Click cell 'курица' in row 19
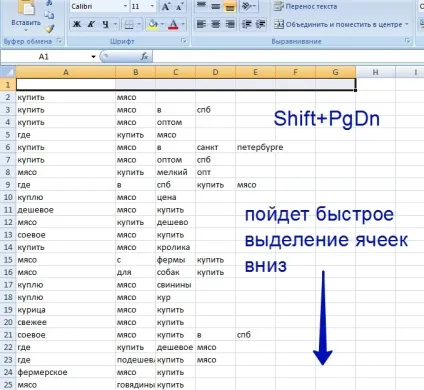Image resolution: width=424 pixels, height=390 pixels. pos(66,310)
